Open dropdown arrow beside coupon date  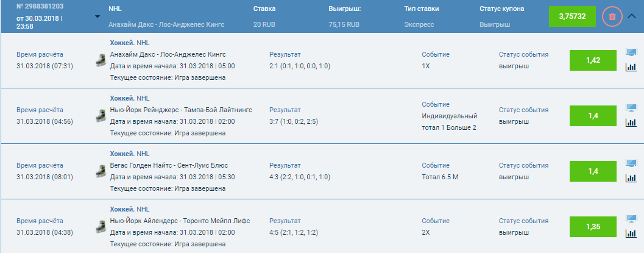click(x=98, y=16)
